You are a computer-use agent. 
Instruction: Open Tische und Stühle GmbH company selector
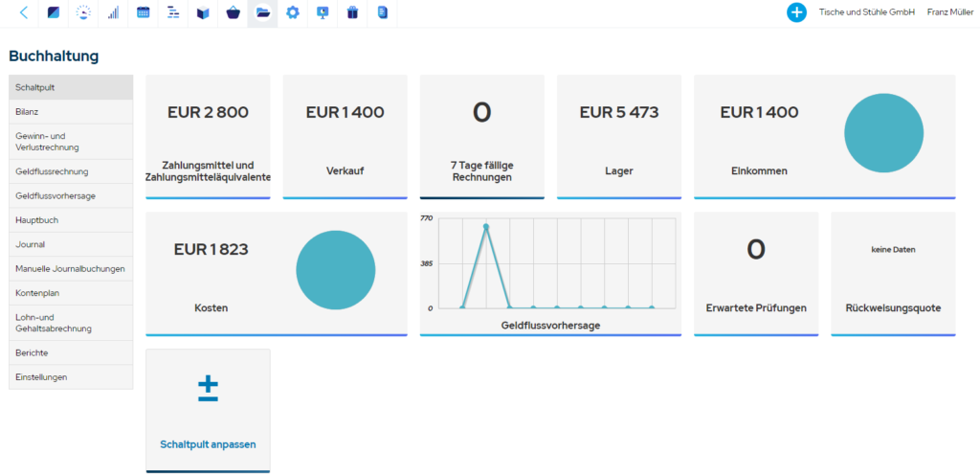point(867,12)
